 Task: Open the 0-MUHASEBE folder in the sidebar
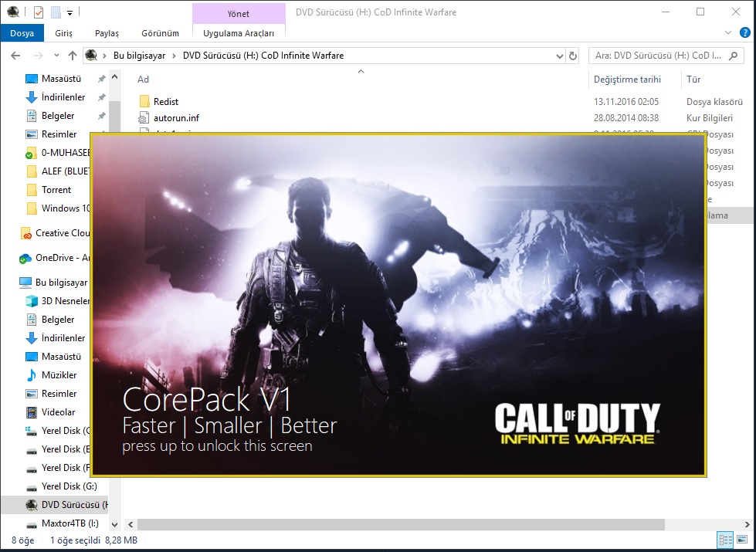click(57, 153)
